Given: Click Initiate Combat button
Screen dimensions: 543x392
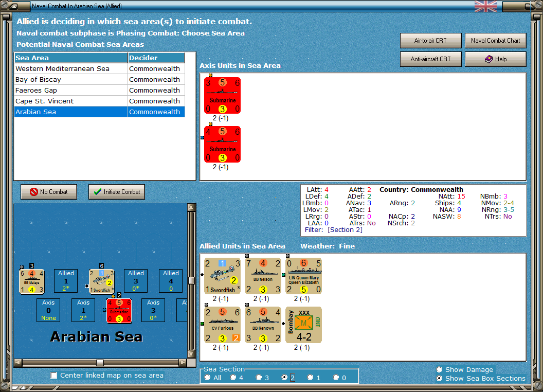Looking at the screenshot, I should [x=117, y=192].
